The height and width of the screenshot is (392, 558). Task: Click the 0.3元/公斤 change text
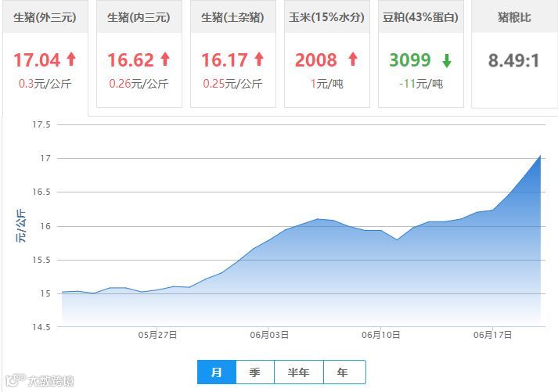[x=45, y=84]
